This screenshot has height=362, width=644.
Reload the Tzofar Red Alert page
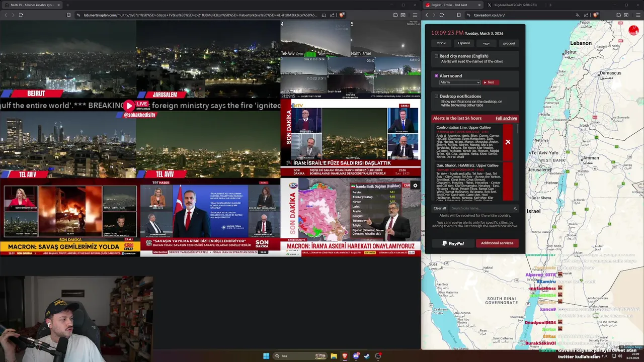pos(442,15)
